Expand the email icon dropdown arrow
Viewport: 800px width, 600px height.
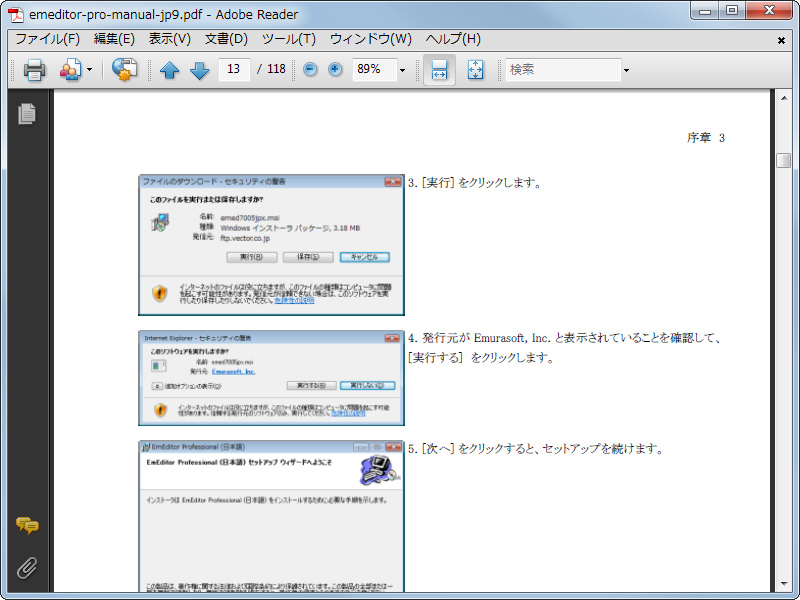pyautogui.click(x=89, y=70)
